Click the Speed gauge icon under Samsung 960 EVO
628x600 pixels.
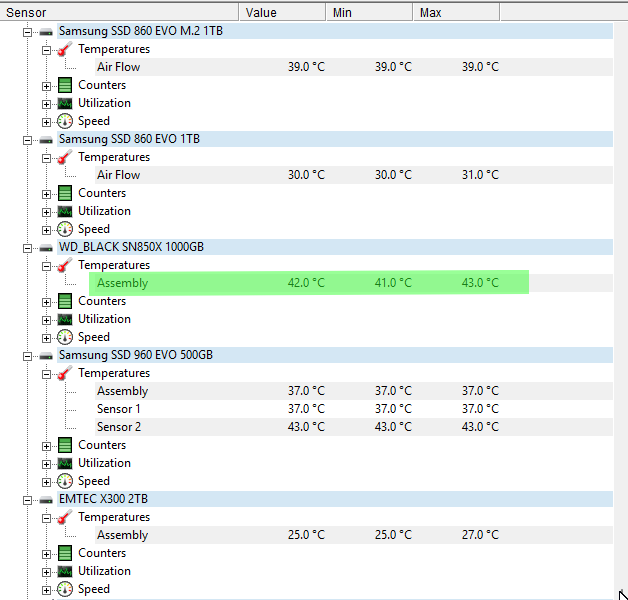point(65,481)
